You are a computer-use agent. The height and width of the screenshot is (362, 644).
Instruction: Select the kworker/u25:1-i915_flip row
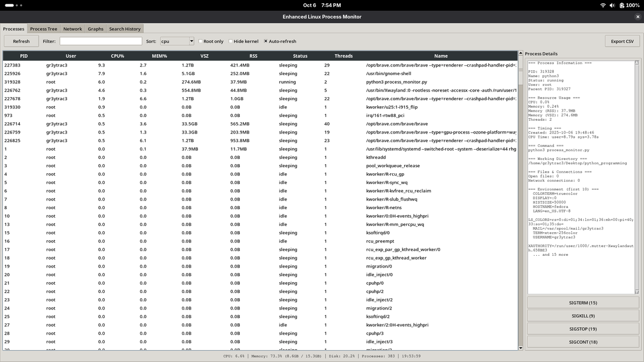pyautogui.click(x=260, y=107)
